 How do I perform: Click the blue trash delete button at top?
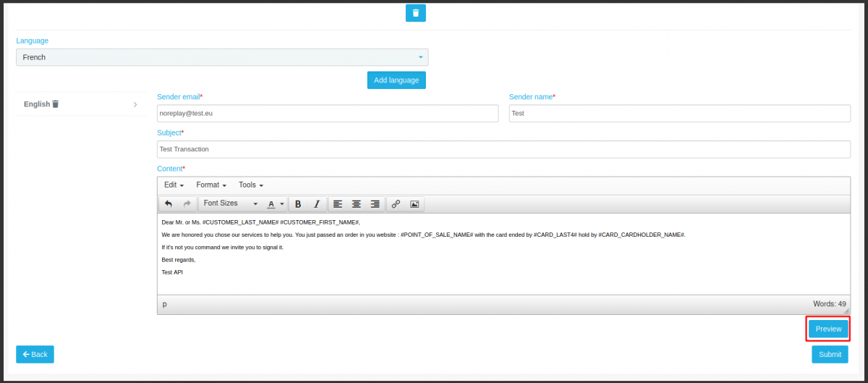(x=415, y=13)
